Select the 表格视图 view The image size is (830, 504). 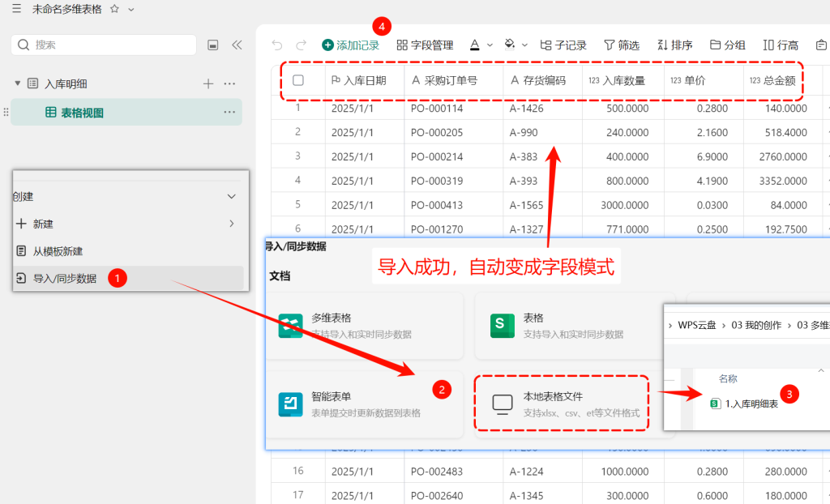(x=126, y=113)
